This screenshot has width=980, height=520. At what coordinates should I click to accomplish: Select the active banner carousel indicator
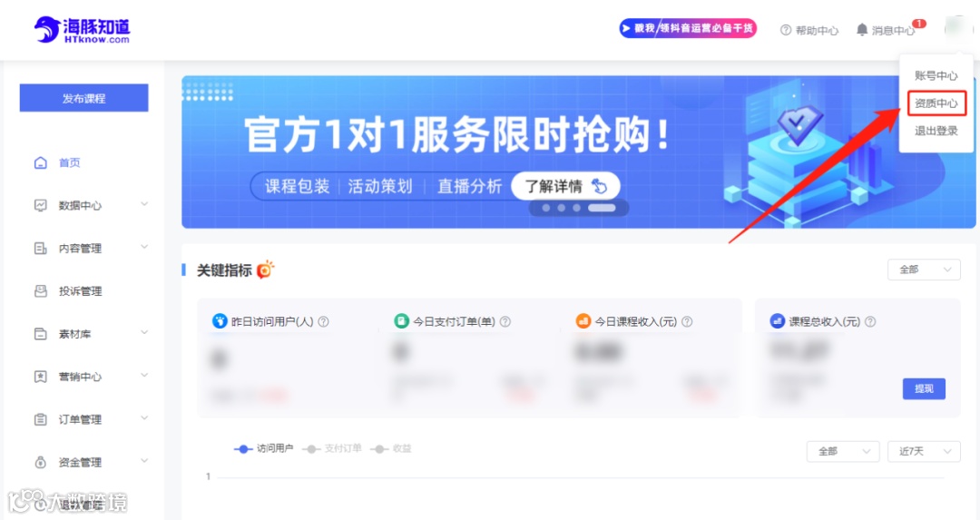[x=602, y=208]
